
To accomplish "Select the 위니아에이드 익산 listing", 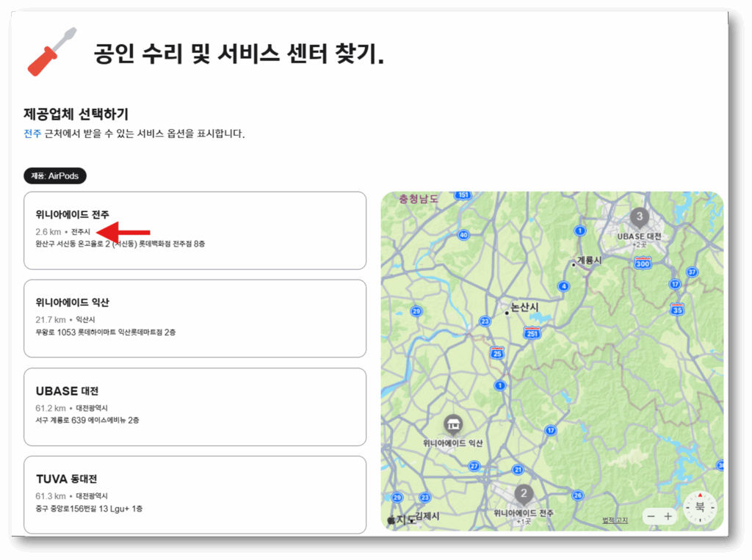I will 195,319.
